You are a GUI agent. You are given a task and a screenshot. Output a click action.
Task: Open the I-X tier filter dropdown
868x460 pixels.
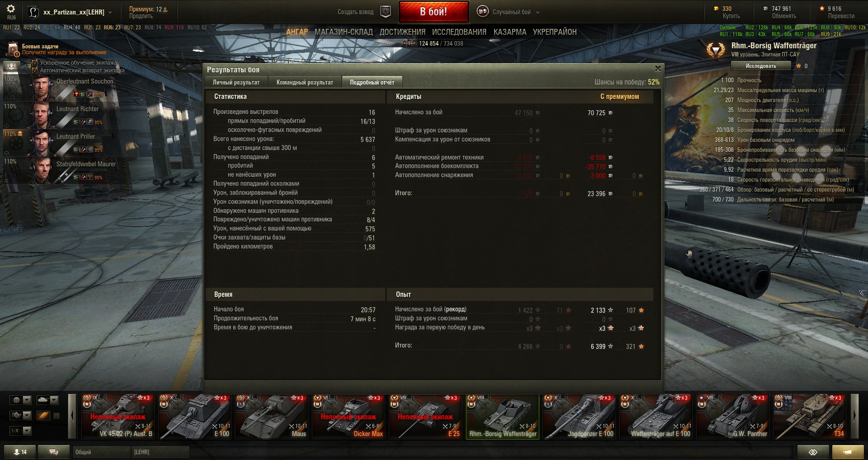(x=21, y=431)
